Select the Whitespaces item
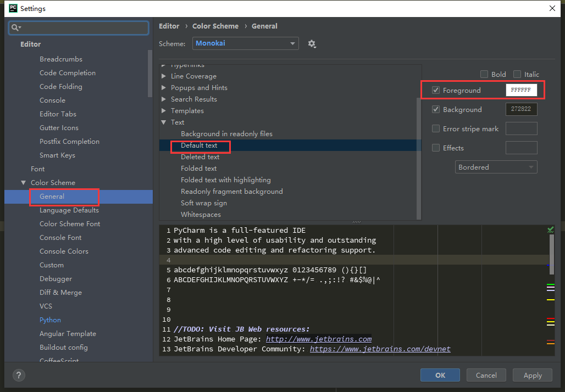565x392 pixels. [201, 214]
